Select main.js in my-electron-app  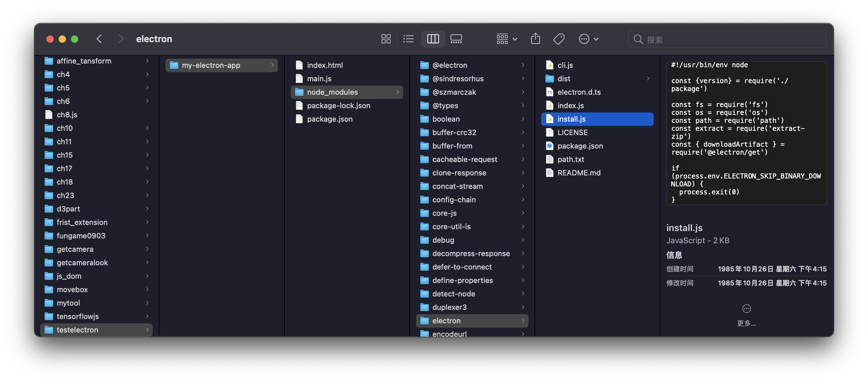click(319, 79)
